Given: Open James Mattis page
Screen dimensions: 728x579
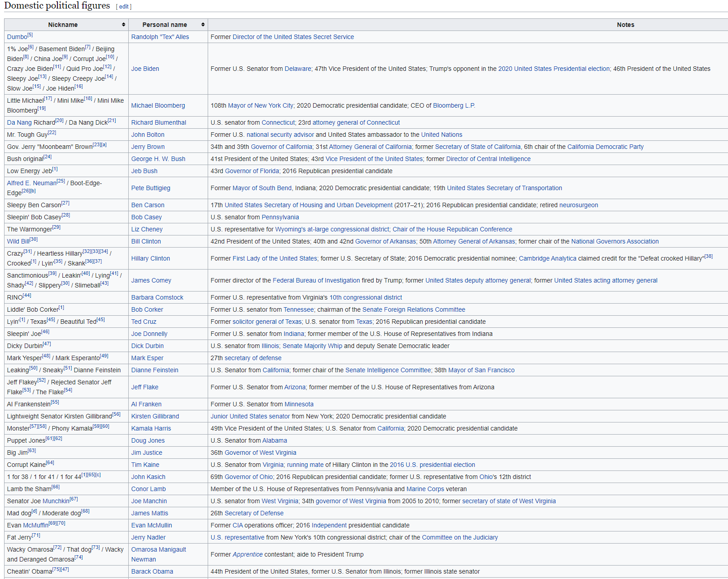Looking at the screenshot, I should click(x=150, y=513).
